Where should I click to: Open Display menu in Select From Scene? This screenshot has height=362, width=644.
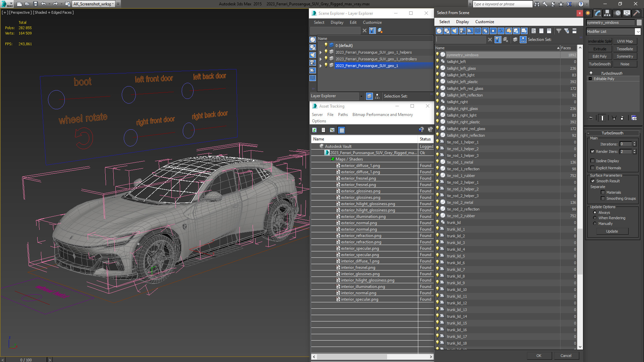(x=462, y=22)
